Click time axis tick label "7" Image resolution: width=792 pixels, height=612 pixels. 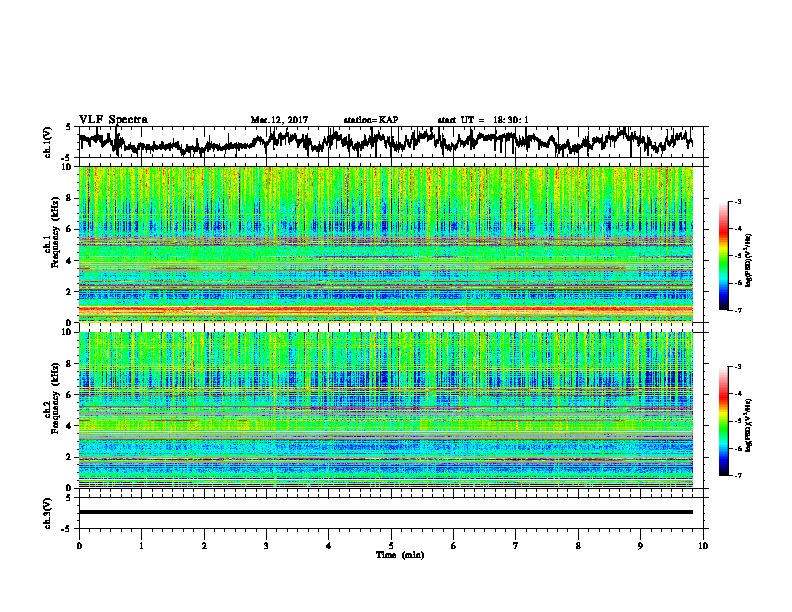(516, 546)
